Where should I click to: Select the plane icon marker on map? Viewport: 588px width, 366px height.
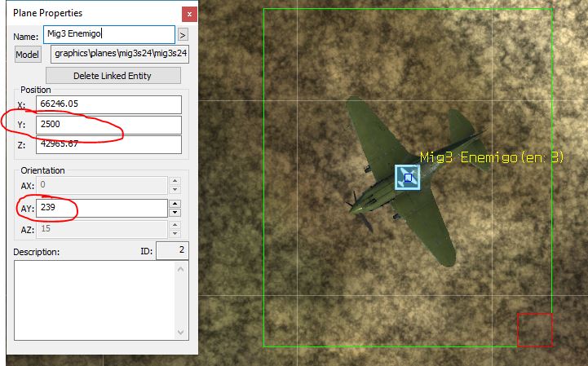(408, 178)
